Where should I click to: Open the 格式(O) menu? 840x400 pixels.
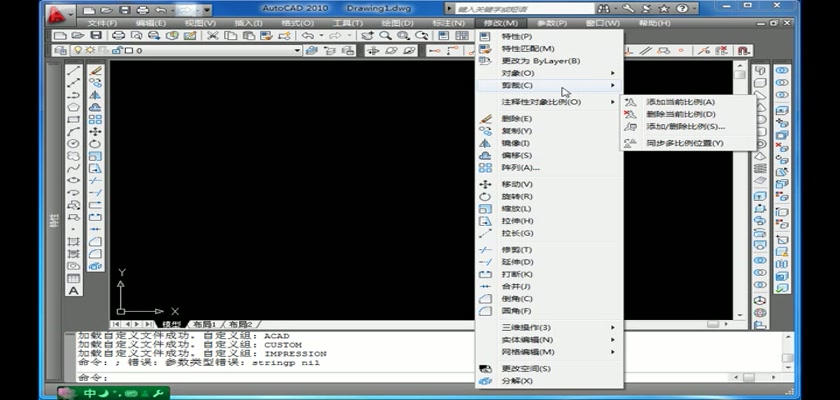coord(297,23)
